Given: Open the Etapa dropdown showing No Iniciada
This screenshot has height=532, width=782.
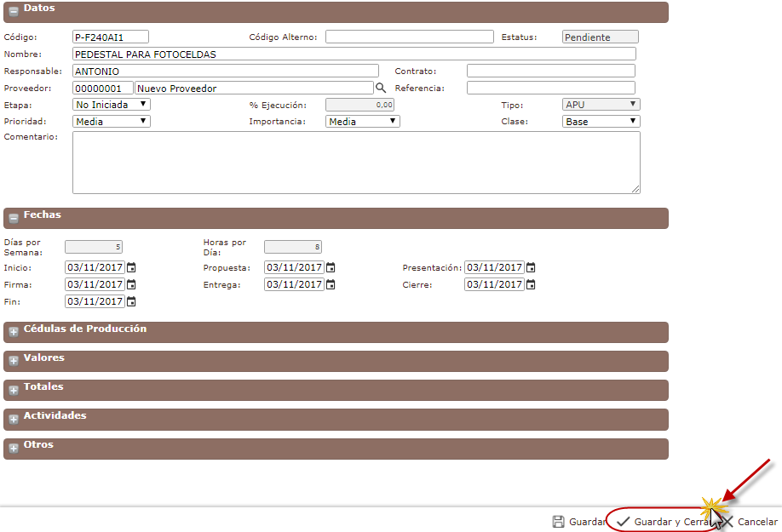Looking at the screenshot, I should click(112, 105).
